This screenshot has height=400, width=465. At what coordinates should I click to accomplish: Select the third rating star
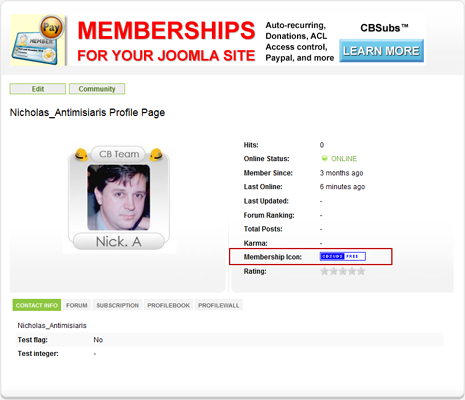pyautogui.click(x=343, y=271)
